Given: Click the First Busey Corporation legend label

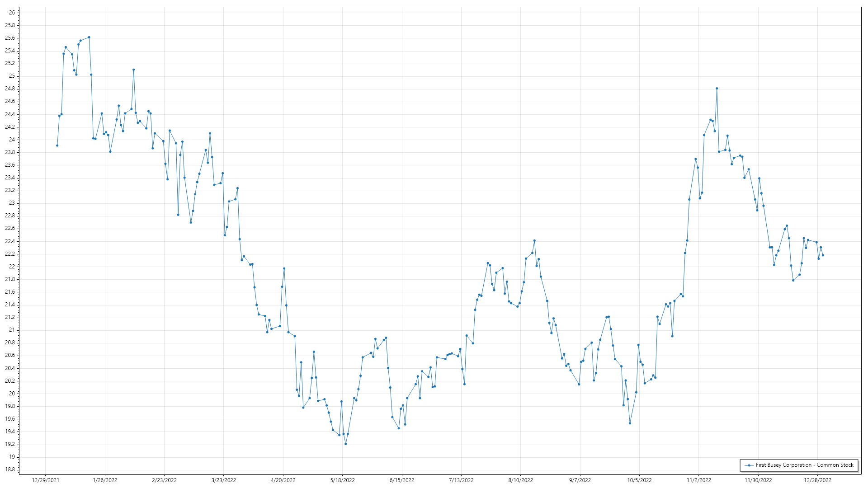Looking at the screenshot, I should click(804, 465).
